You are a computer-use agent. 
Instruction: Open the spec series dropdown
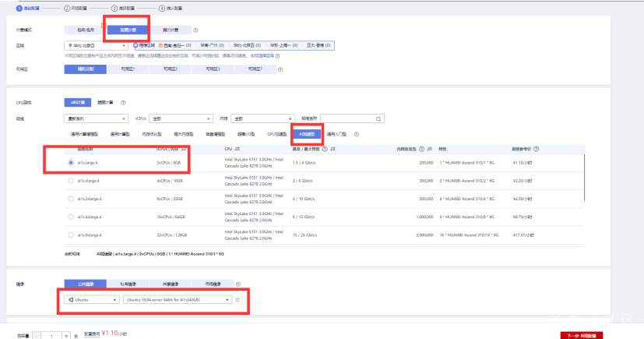click(x=96, y=118)
